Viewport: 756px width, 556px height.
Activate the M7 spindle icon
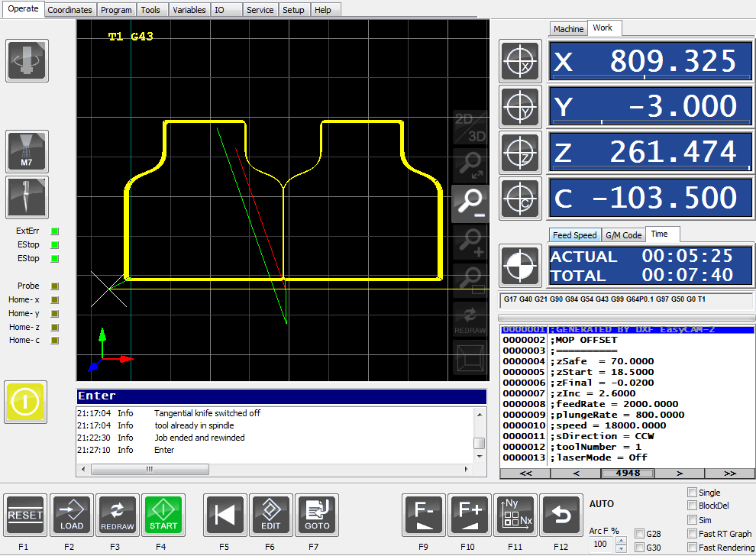(x=27, y=151)
